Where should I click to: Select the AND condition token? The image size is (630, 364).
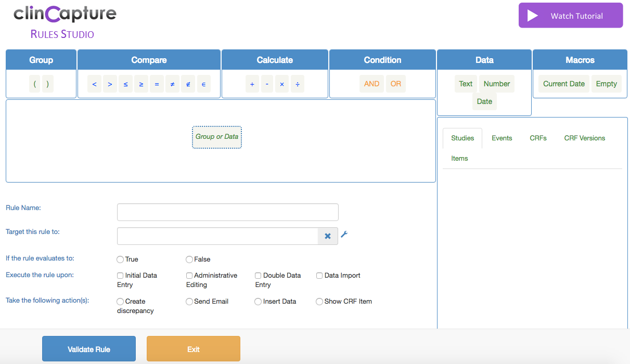click(x=371, y=84)
